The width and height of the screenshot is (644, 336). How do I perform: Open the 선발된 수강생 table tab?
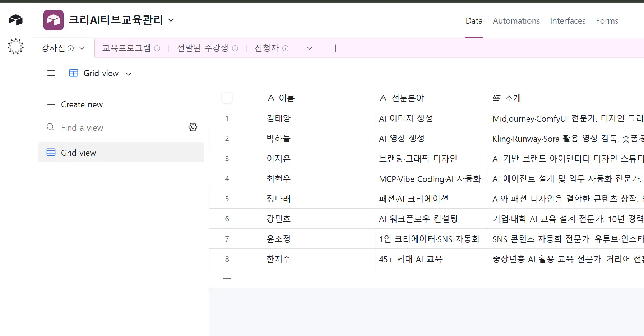203,48
